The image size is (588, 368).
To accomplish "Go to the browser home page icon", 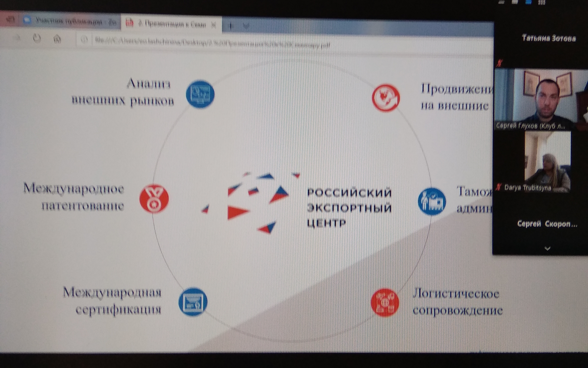I will (x=57, y=39).
